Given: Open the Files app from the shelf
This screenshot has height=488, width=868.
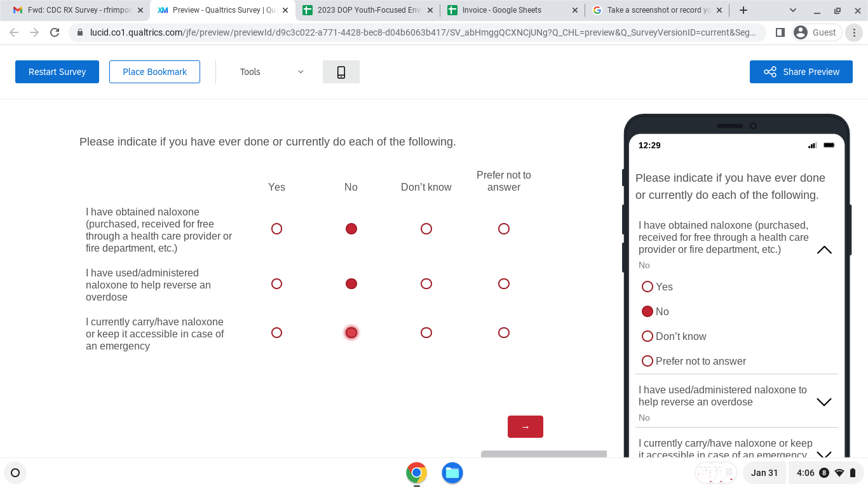Looking at the screenshot, I should point(452,473).
